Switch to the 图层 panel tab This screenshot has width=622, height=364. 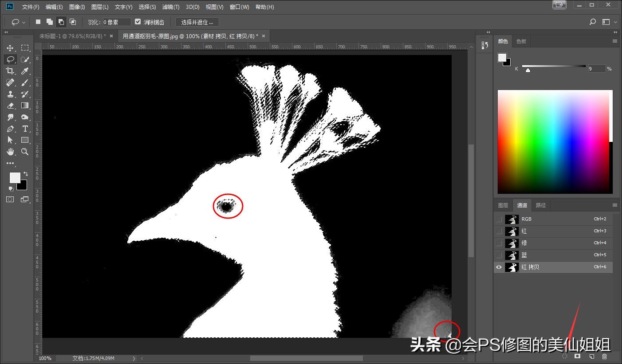pos(503,205)
